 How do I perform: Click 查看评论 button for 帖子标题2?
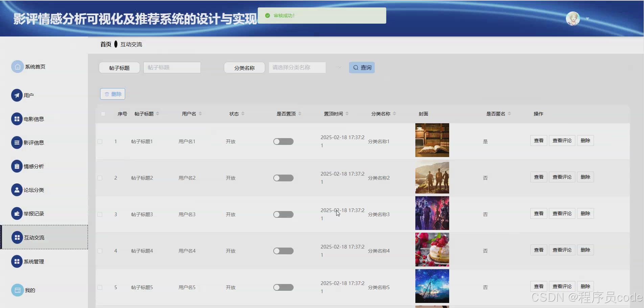point(562,177)
